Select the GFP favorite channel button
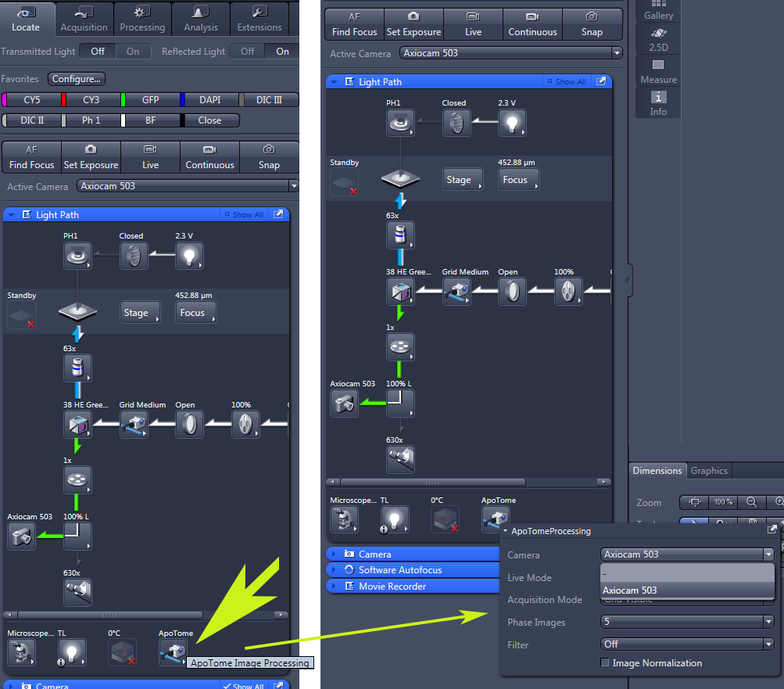This screenshot has width=784, height=689. (150, 100)
